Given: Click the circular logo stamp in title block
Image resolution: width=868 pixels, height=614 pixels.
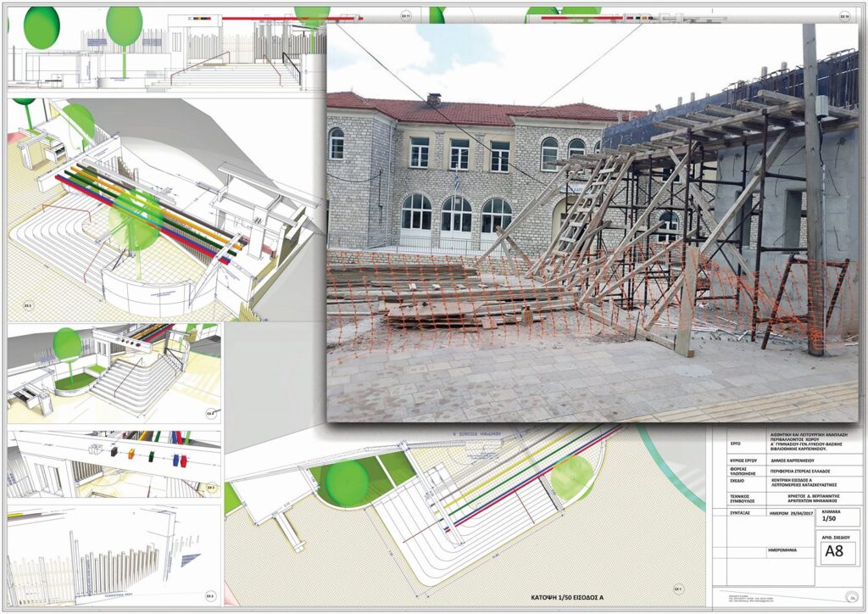Looking at the screenshot, I should 854,599.
